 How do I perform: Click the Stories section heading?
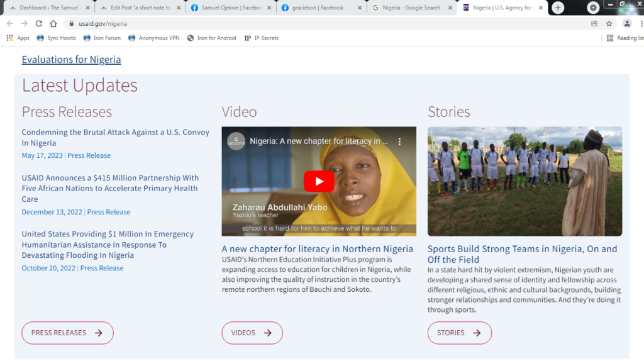449,112
